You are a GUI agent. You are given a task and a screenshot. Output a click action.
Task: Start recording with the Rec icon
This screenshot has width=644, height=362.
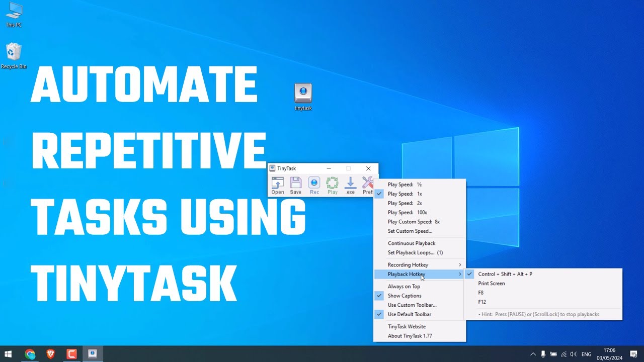[314, 185]
